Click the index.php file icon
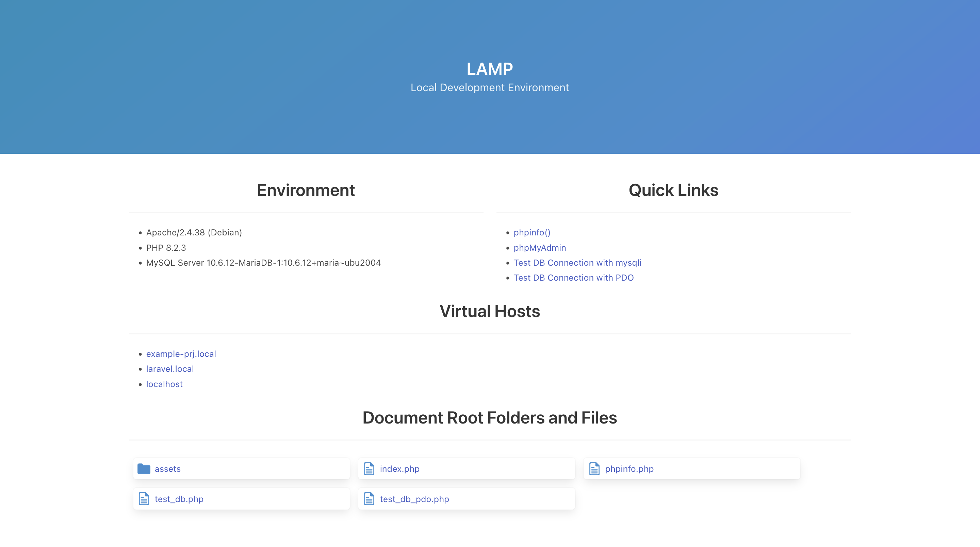Screen dimensions: 980x547 (x=369, y=469)
